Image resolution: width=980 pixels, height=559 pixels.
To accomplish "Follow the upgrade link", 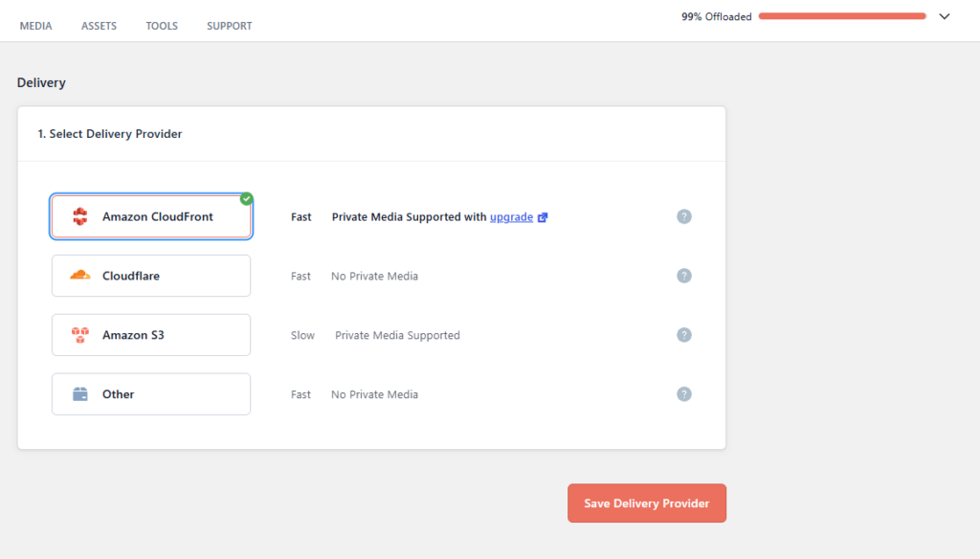I will (511, 217).
